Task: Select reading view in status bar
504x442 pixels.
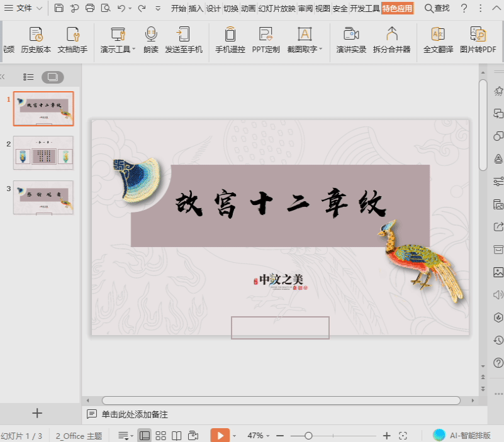Action: coord(176,436)
